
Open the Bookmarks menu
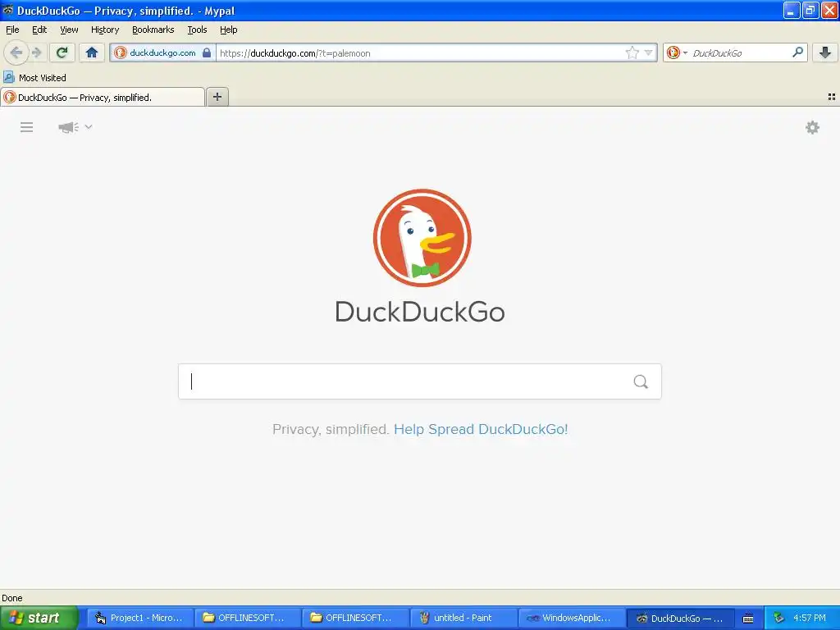[153, 30]
